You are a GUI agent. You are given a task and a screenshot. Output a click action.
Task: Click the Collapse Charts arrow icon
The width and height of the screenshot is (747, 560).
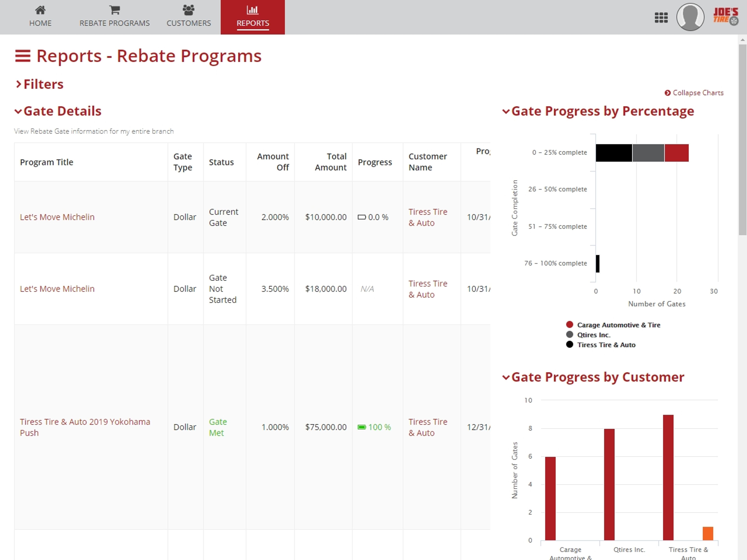click(x=667, y=93)
